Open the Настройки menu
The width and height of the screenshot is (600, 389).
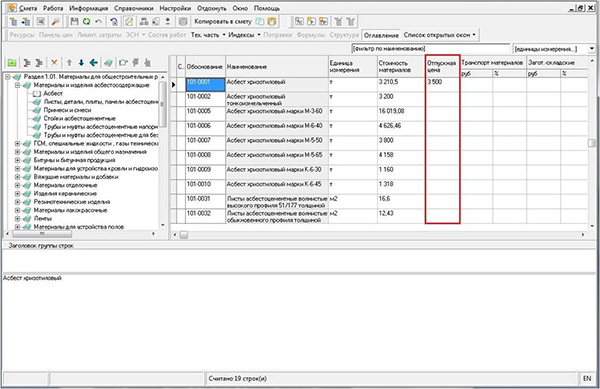tap(175, 8)
